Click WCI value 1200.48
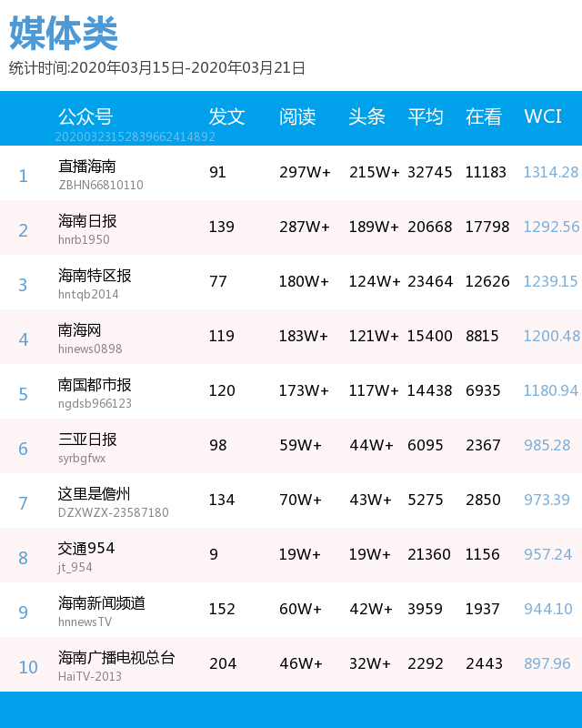The height and width of the screenshot is (728, 582). [552, 336]
